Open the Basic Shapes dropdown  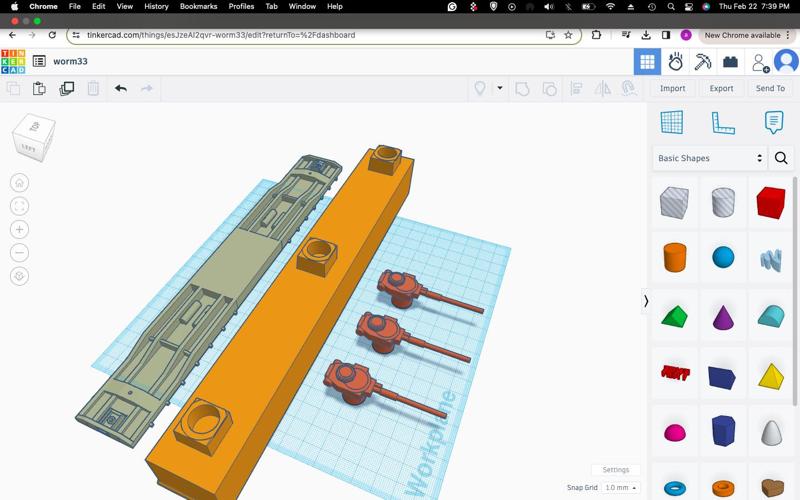click(710, 158)
